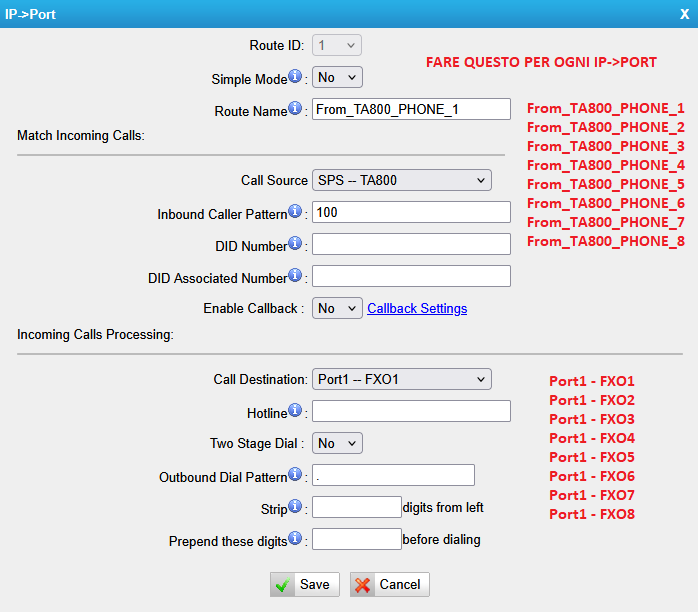The height and width of the screenshot is (612, 698).
Task: Open the Enable Callback dropdown
Action: tap(337, 308)
